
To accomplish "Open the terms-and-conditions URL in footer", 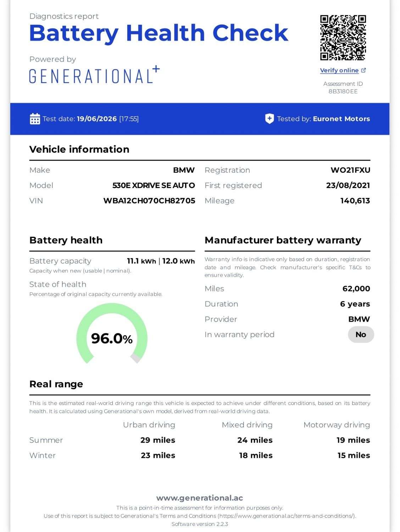I will (x=287, y=516).
